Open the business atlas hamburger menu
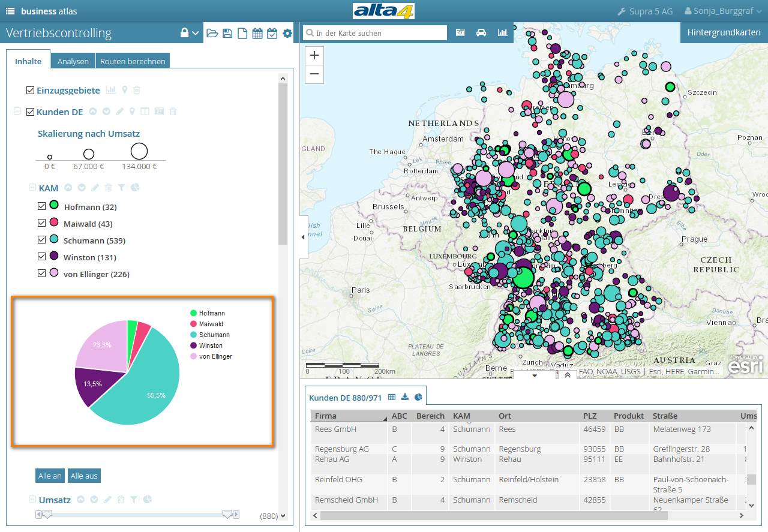The width and height of the screenshot is (768, 532). [x=10, y=11]
